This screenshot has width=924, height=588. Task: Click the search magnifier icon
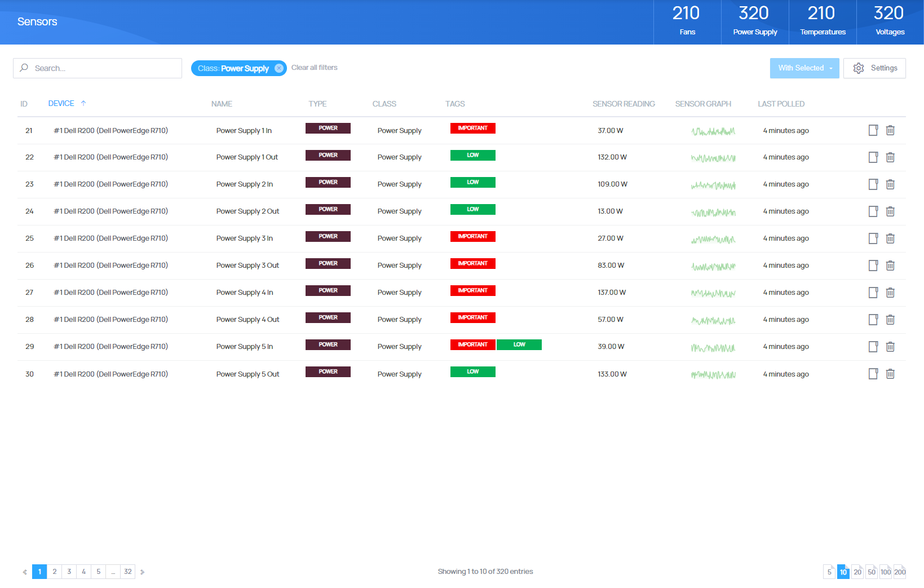(24, 68)
